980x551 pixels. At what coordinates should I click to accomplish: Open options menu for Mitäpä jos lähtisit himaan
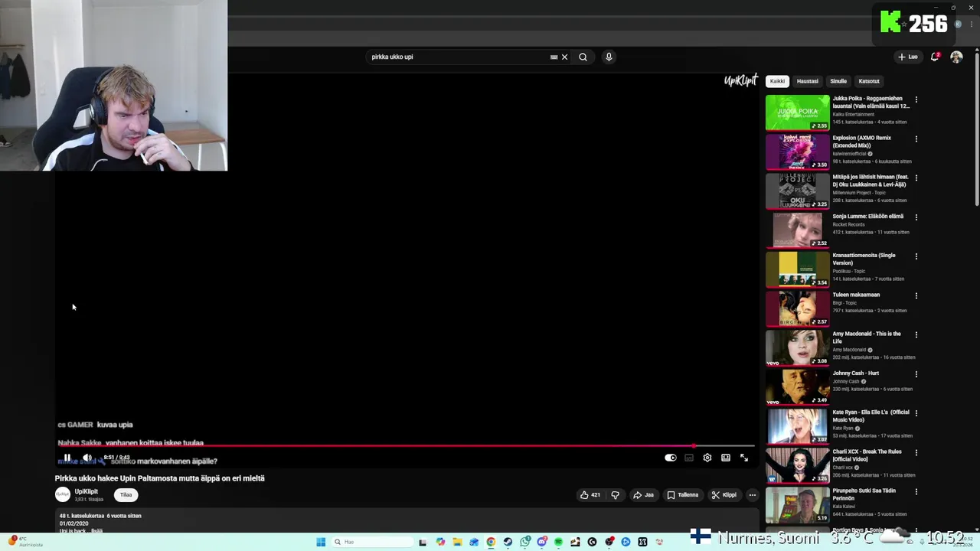tap(916, 178)
